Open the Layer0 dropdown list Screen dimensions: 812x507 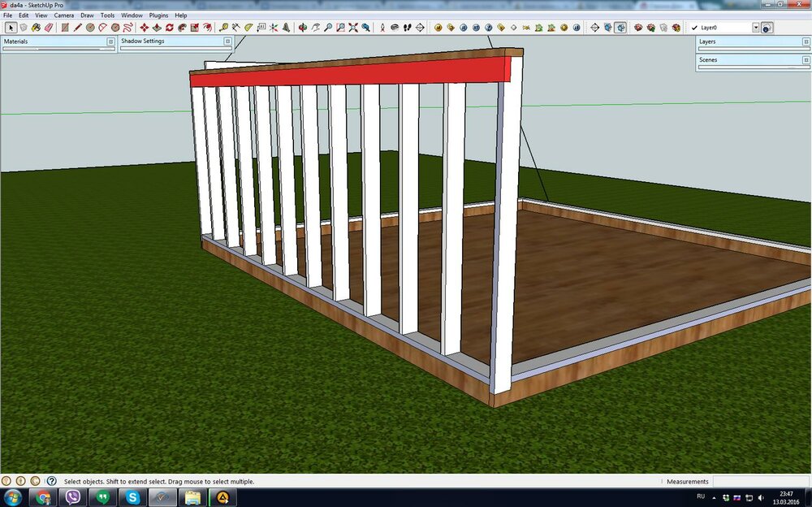(x=755, y=28)
